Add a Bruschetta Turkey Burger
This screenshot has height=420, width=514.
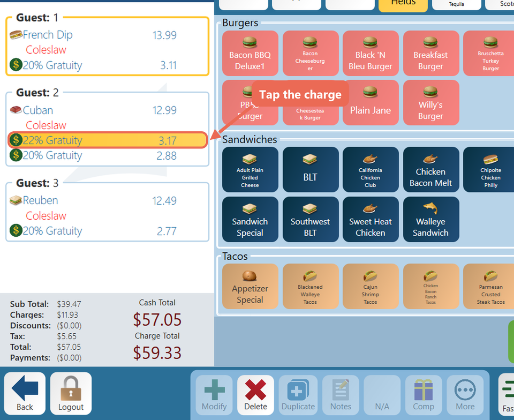[489, 54]
